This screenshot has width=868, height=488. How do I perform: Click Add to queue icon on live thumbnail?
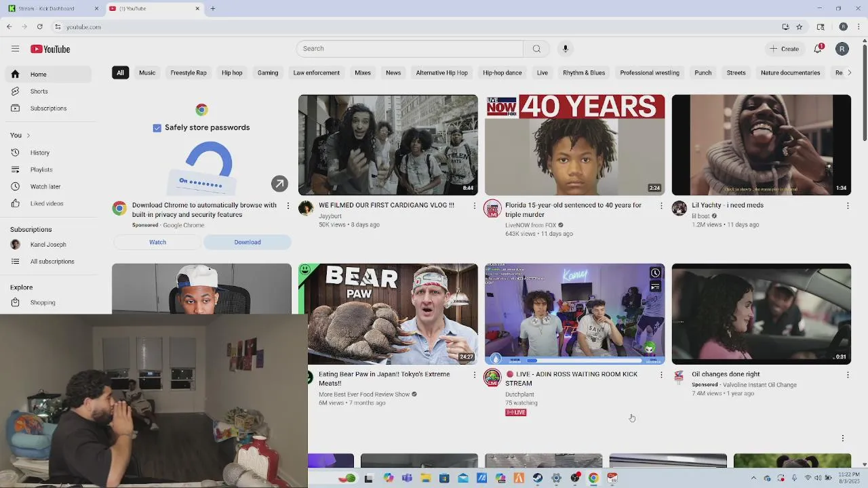(x=655, y=287)
